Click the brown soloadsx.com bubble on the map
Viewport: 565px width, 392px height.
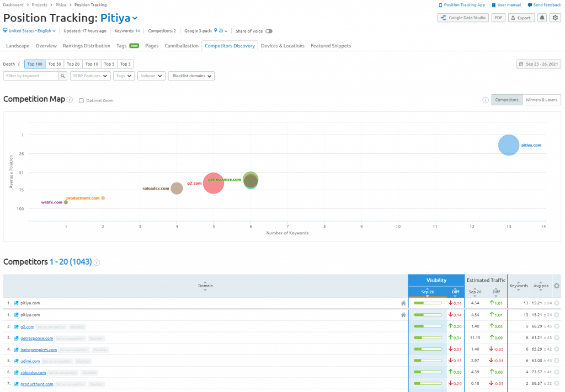pos(177,188)
